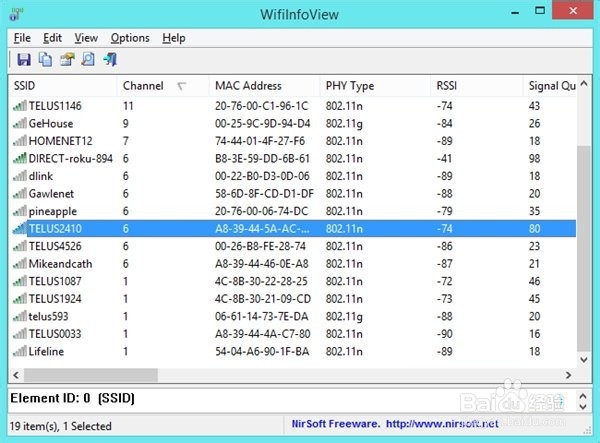Sort by the SSID column header
The image size is (600, 443).
(x=63, y=86)
